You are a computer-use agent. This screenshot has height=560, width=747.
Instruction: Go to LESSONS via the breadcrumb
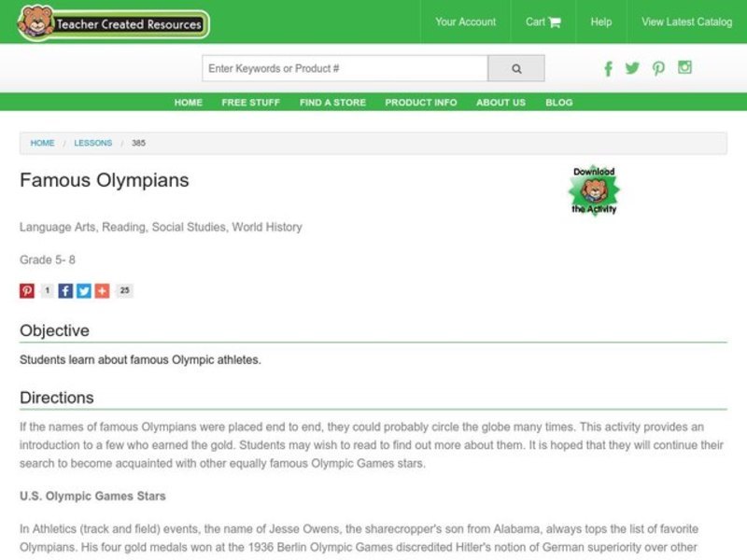93,143
